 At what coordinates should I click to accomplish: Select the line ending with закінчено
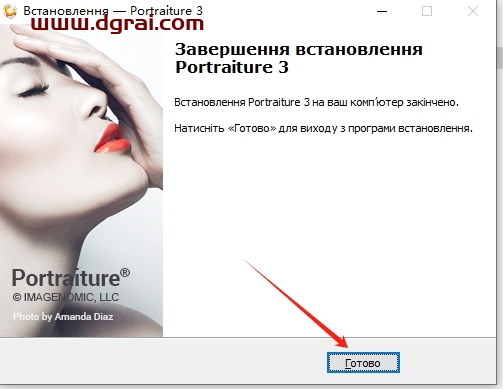click(x=316, y=102)
